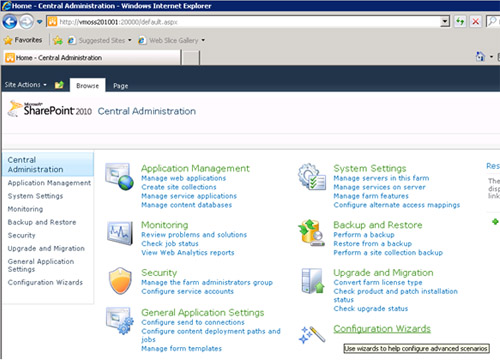Image resolution: width=500 pixels, height=360 pixels.
Task: Click the Add to Favorites bar icon
Action: point(58,40)
